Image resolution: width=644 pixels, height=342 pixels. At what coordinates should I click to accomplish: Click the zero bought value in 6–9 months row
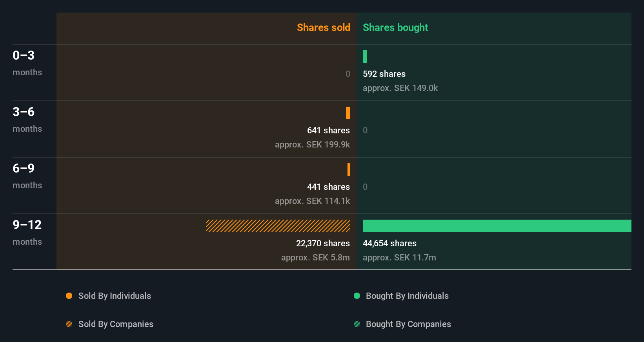coord(365,187)
